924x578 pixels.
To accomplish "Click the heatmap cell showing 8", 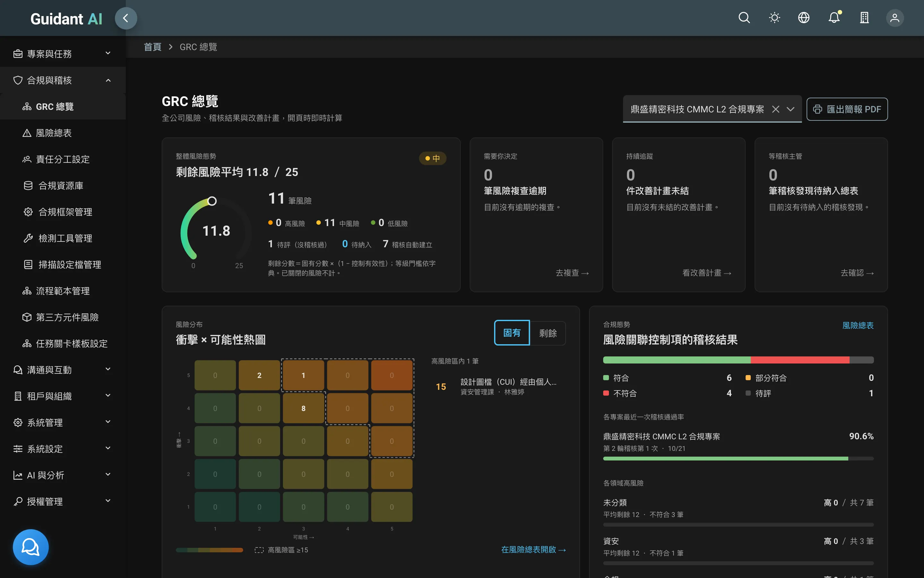I will coord(304,408).
